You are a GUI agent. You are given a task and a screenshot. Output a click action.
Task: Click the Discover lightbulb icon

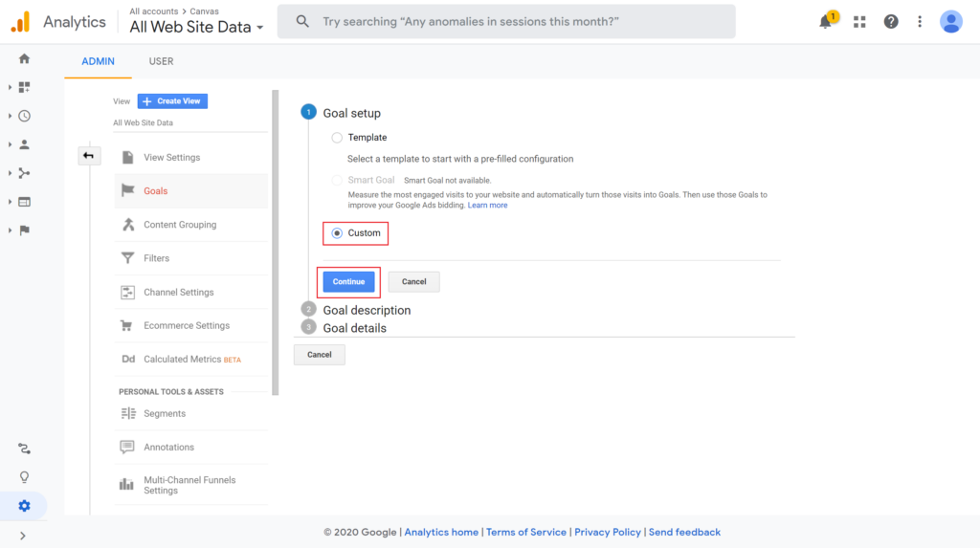point(24,477)
